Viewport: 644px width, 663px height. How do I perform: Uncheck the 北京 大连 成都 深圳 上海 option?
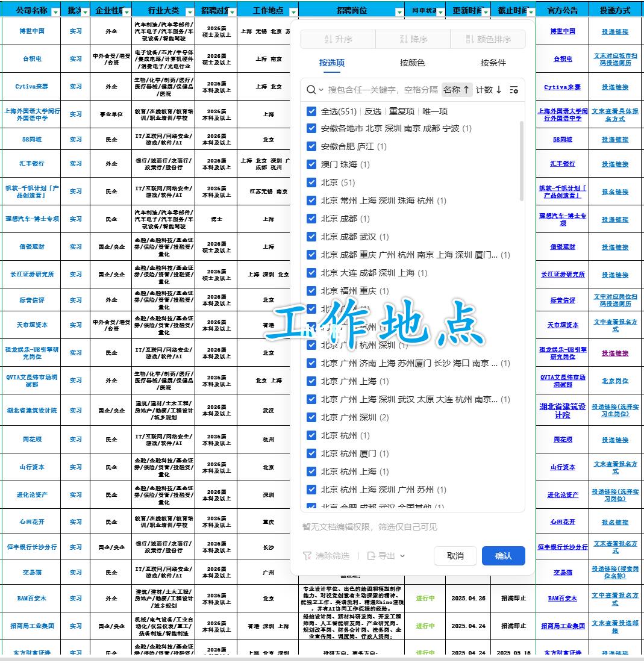point(311,273)
